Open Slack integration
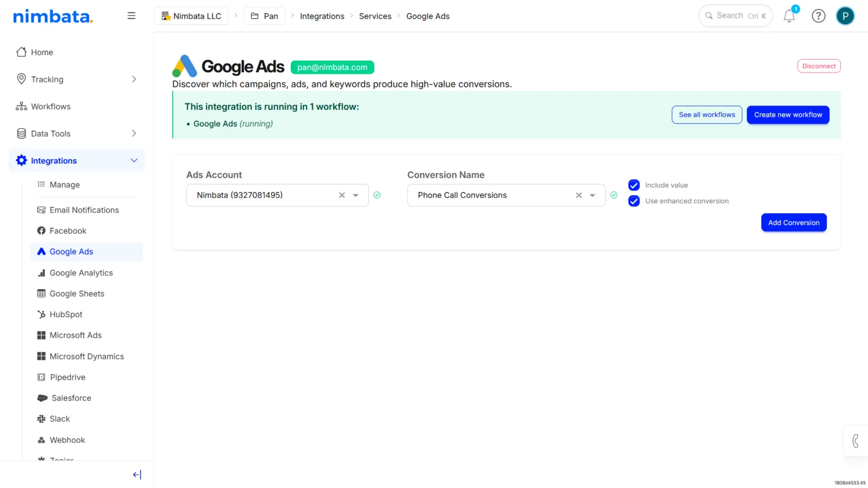 [x=86, y=419]
